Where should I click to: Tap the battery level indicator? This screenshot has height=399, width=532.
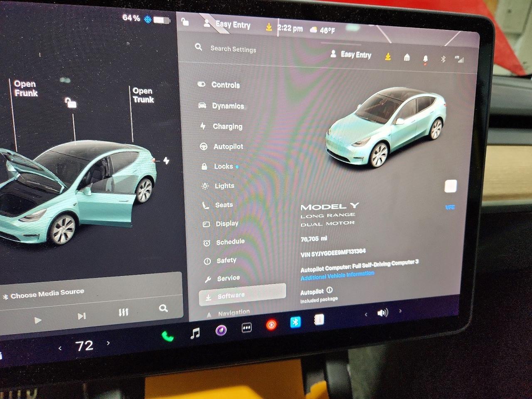coord(162,20)
